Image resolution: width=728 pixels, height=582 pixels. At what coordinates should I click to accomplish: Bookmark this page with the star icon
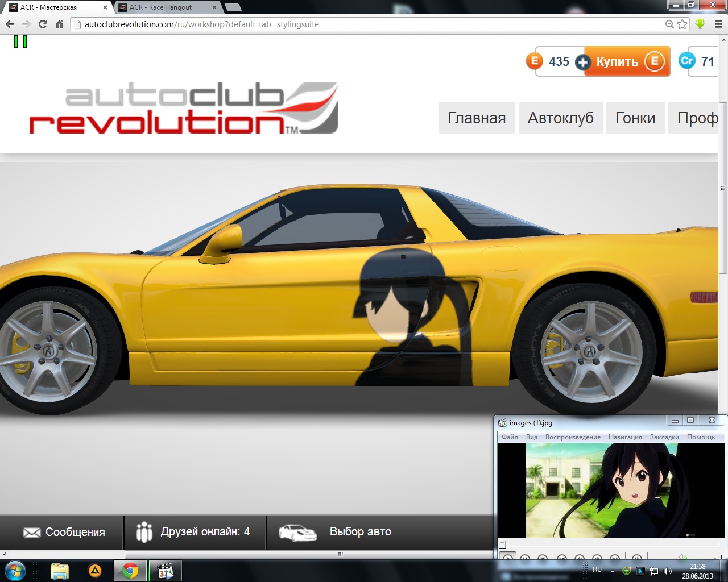pos(682,24)
